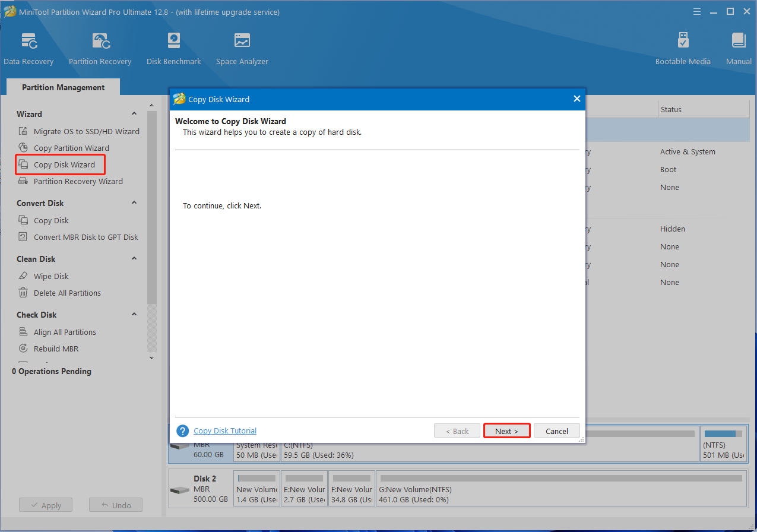Open the Disk Benchmark tool
The image size is (757, 532).
[173, 49]
